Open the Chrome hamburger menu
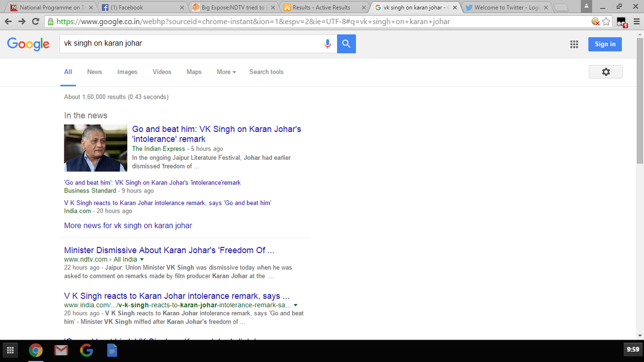644x362 pixels. point(636,22)
